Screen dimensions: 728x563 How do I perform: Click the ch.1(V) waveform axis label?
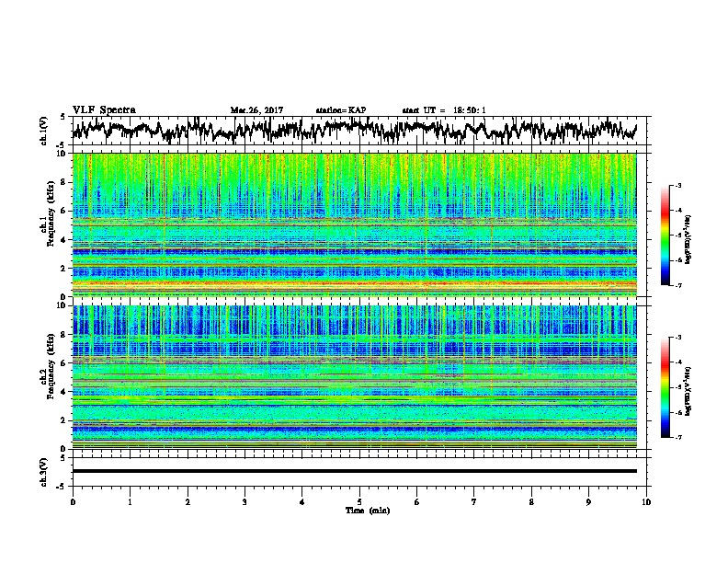click(43, 131)
